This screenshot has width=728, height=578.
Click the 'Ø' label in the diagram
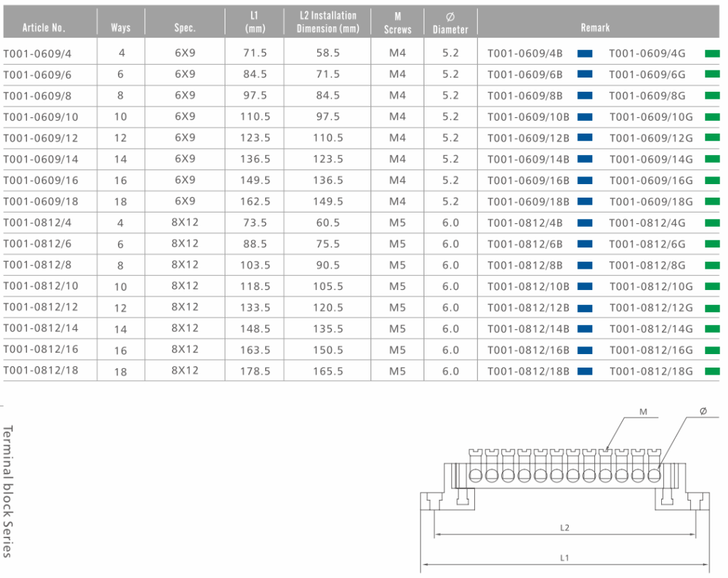(703, 411)
